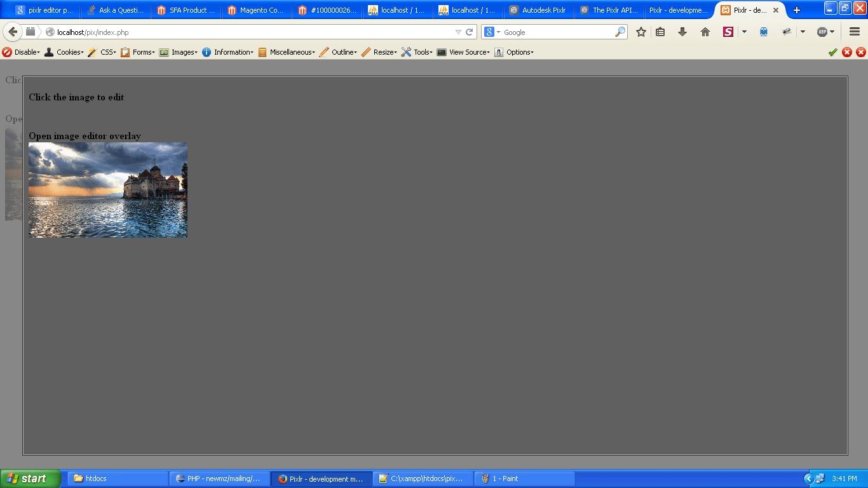Click the bookmark star icon
Viewport: 868px width, 488px height.
(640, 32)
